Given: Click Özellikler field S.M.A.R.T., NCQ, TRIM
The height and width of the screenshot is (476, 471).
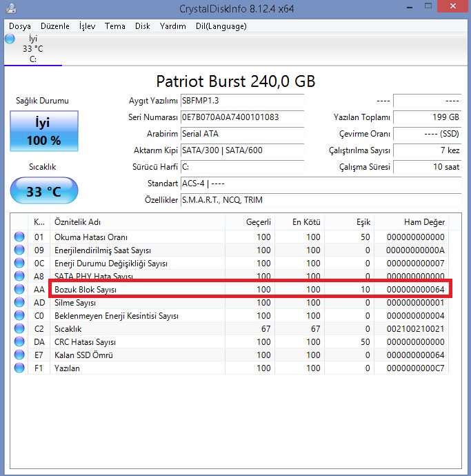Looking at the screenshot, I should pyautogui.click(x=321, y=200).
